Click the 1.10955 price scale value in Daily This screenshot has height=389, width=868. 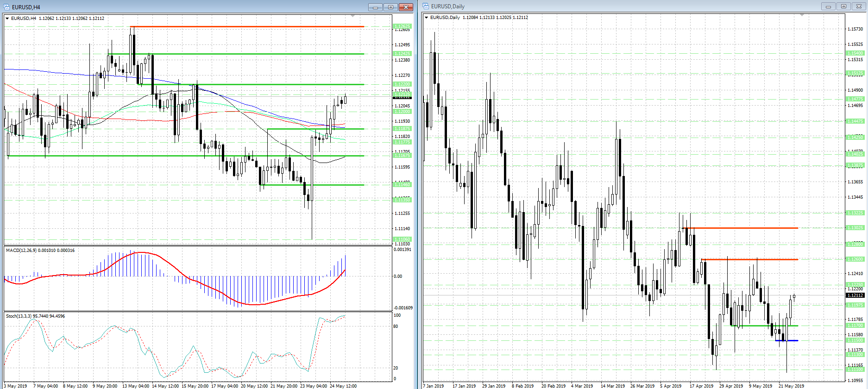855,381
